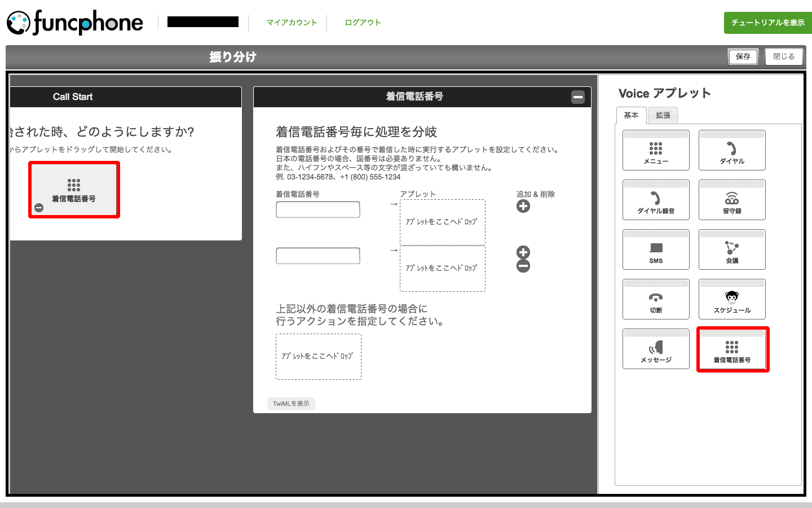The height and width of the screenshot is (508, 812).
Task: Switch to the 拡張 tab
Action: 663,115
